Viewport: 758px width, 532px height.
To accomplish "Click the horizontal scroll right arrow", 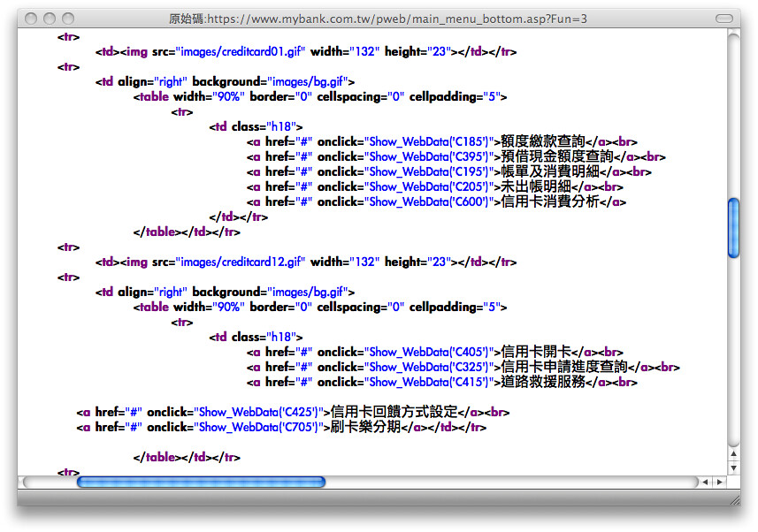I will [719, 483].
